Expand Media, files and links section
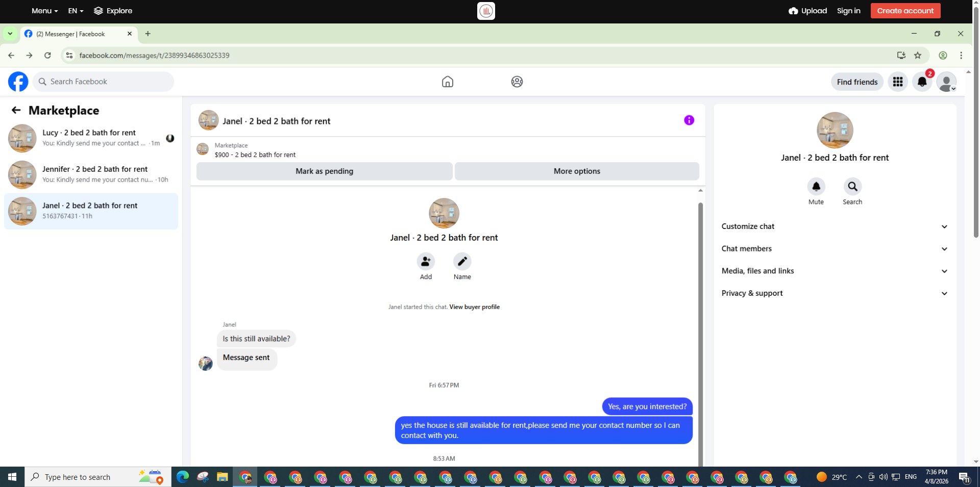Viewport: 980px width, 487px height. click(835, 271)
